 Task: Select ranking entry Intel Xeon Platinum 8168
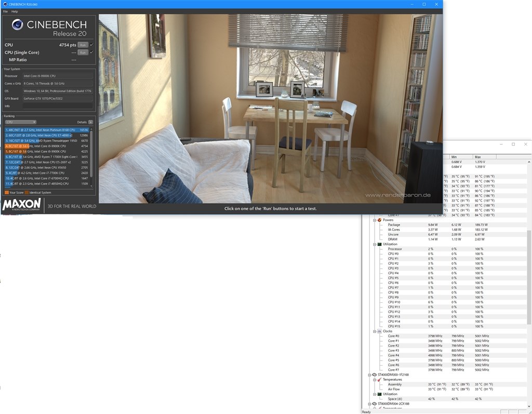pyautogui.click(x=46, y=130)
